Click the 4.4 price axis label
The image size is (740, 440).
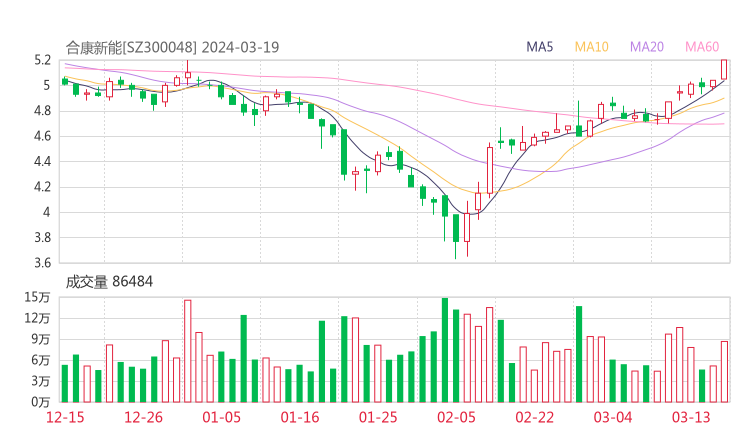click(x=42, y=162)
